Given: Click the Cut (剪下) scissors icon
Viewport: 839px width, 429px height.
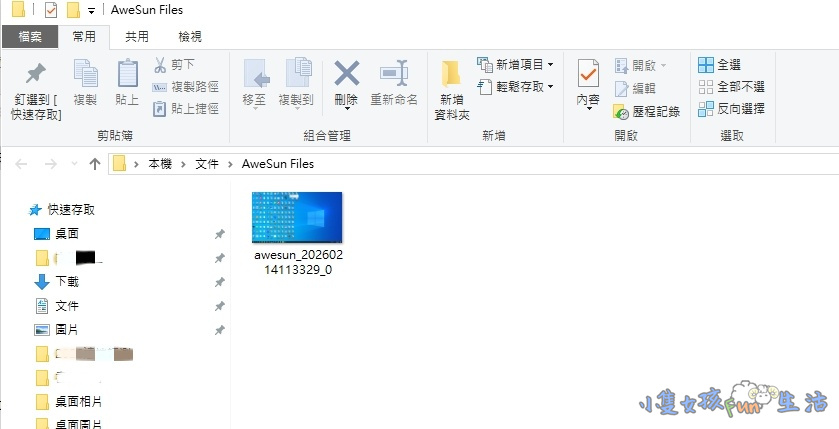Looking at the screenshot, I should [x=160, y=65].
